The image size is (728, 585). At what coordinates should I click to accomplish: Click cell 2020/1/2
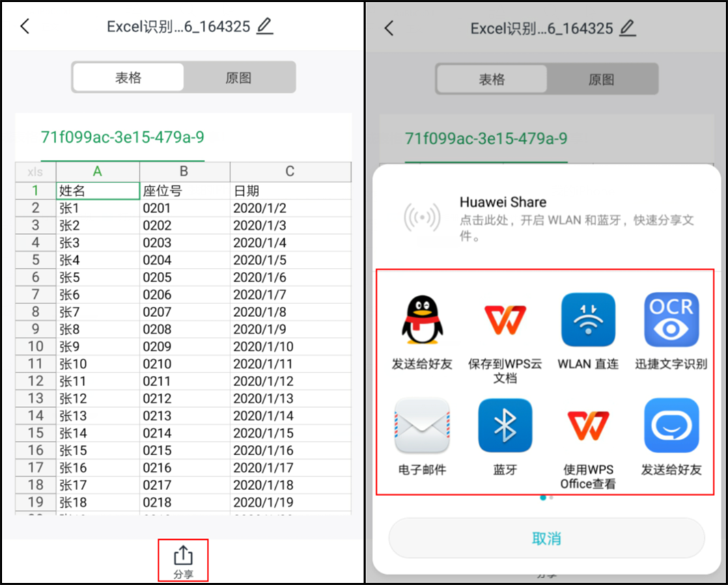click(x=290, y=208)
